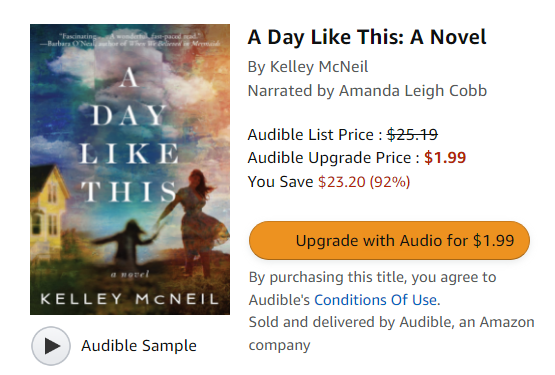Click the Audible Upgrade Price label

pos(333,158)
